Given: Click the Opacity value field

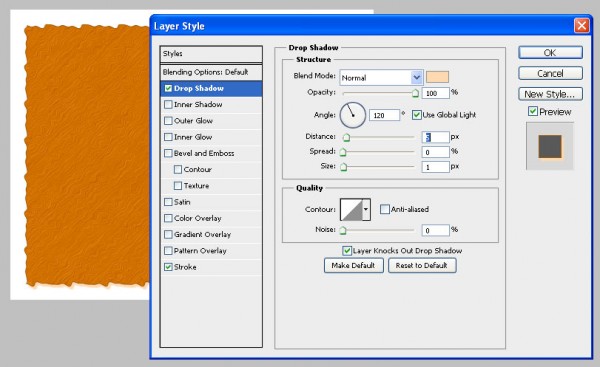Looking at the screenshot, I should (x=435, y=93).
